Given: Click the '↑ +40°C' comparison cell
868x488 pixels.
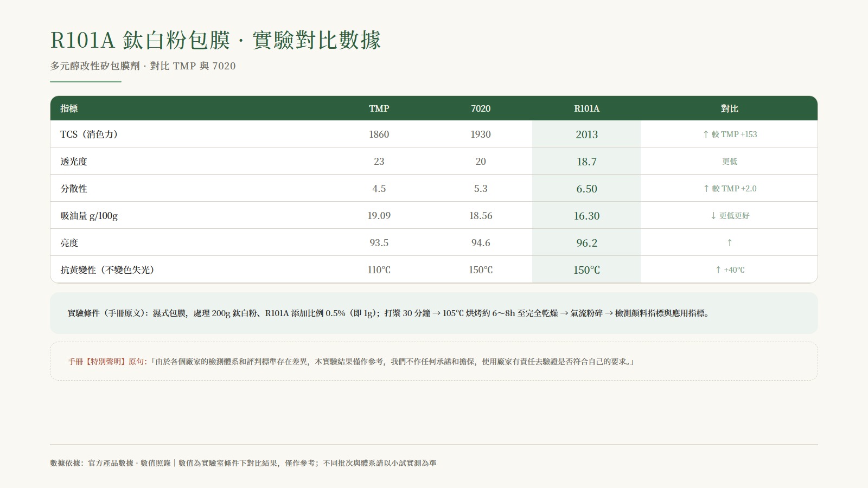Looking at the screenshot, I should pos(730,270).
